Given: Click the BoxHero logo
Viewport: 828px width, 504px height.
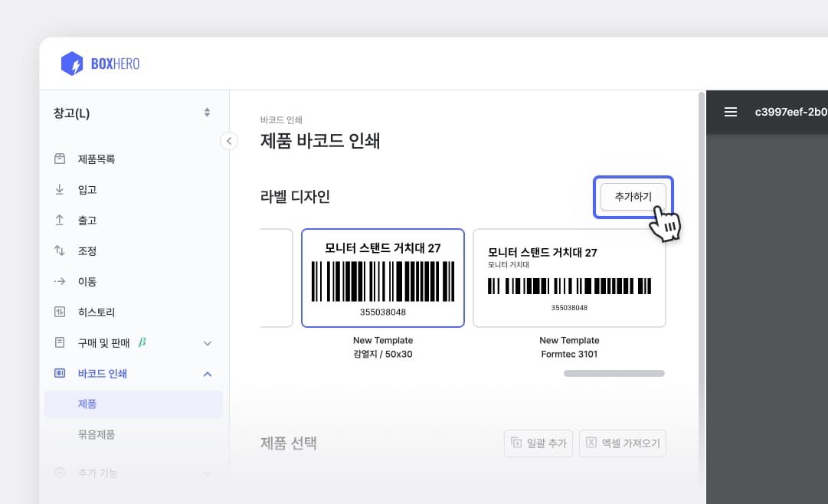Looking at the screenshot, I should pyautogui.click(x=100, y=63).
